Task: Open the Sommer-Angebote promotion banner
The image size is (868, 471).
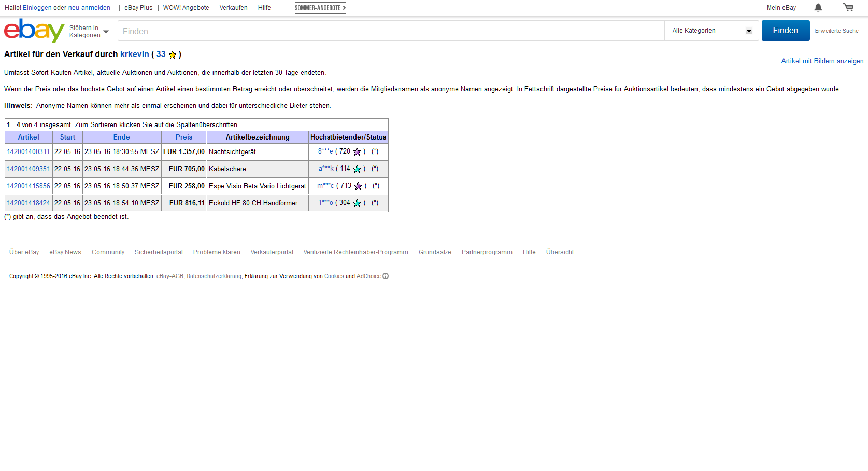Action: click(320, 8)
